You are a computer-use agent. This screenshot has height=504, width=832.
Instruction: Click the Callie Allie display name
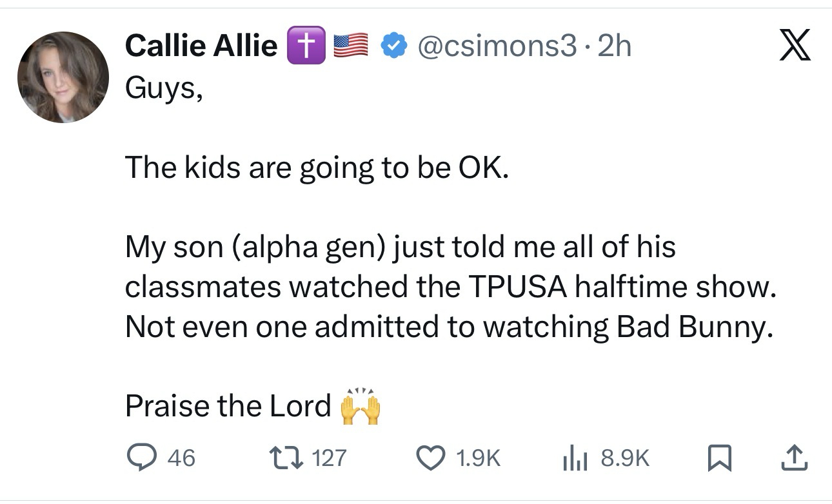(201, 46)
